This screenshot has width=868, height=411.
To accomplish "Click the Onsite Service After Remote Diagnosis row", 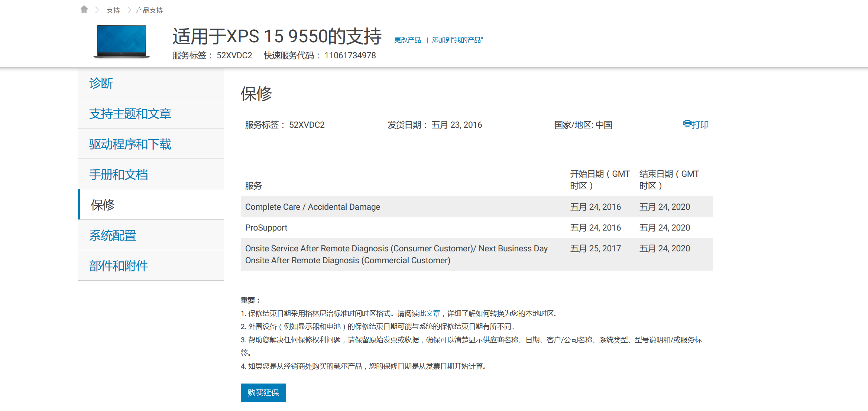I will click(396, 254).
